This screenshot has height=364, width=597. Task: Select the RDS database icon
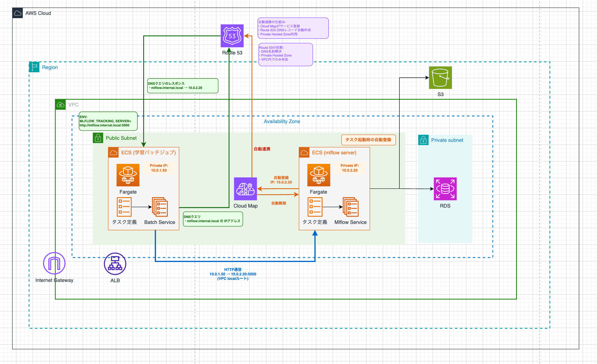point(445,189)
